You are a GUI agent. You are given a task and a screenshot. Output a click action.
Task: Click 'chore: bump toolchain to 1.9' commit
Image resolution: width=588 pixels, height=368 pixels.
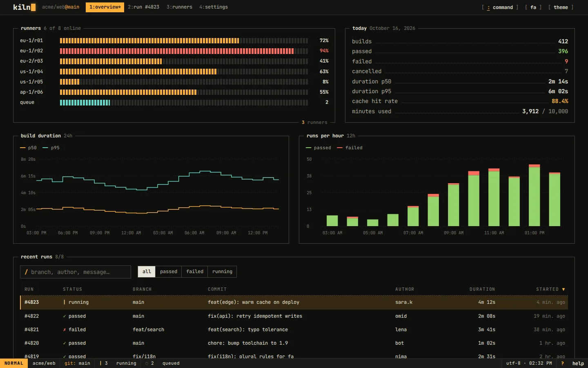click(248, 343)
